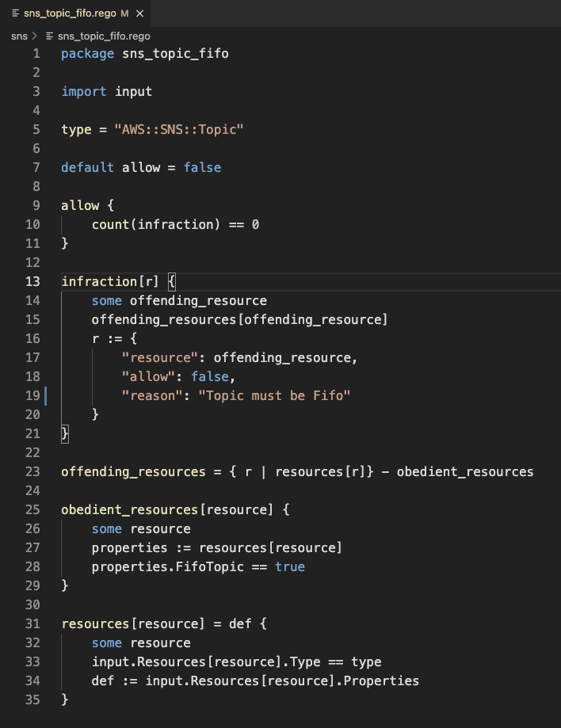Screen dimensions: 561x728
Task: Select line 13 via its line number
Action: pos(32,281)
